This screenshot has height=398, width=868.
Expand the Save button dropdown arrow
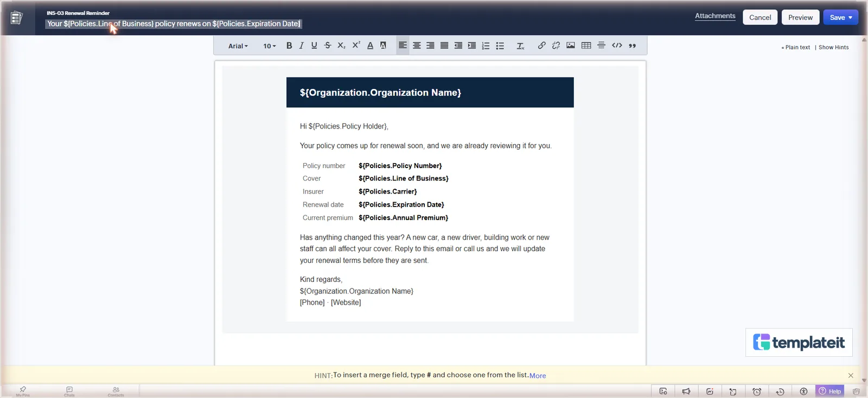850,17
